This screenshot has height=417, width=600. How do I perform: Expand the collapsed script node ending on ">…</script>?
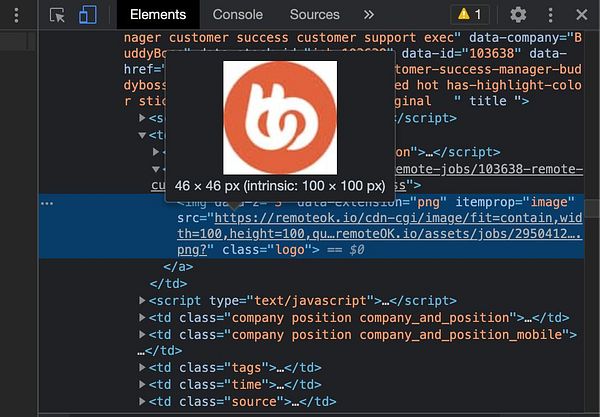point(156,152)
